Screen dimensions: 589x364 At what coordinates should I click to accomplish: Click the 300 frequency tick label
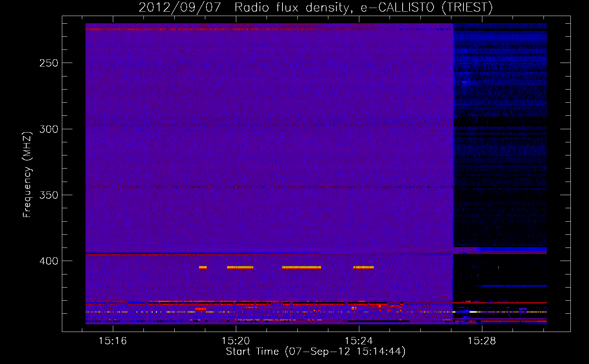point(49,129)
